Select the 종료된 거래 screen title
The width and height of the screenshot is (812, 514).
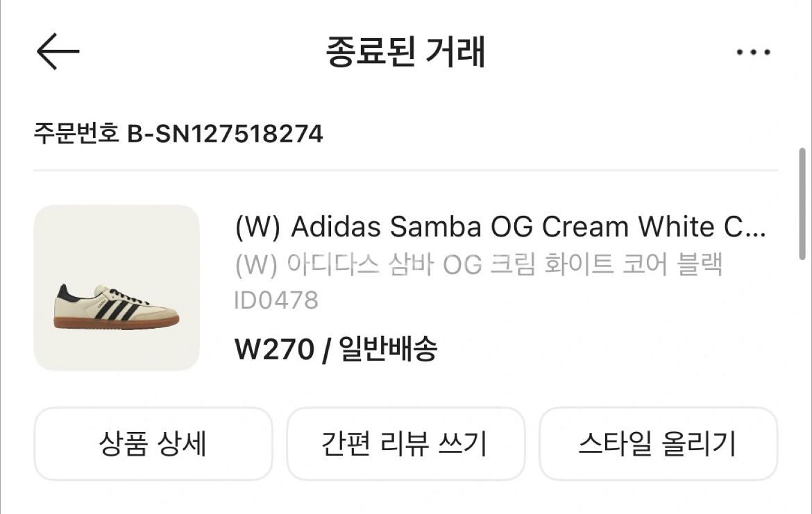point(405,52)
